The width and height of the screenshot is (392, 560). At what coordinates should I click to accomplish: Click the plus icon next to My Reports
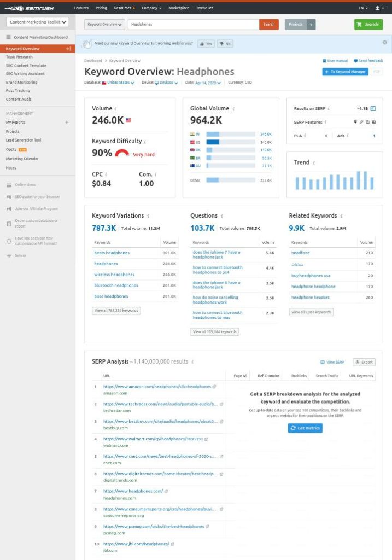coord(67,122)
